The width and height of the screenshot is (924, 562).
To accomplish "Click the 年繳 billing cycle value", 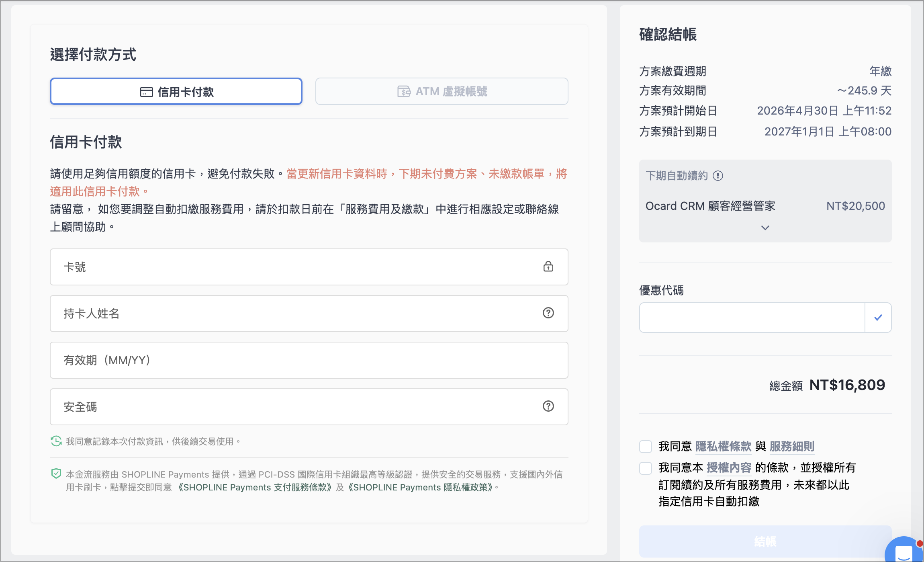I will tap(880, 71).
